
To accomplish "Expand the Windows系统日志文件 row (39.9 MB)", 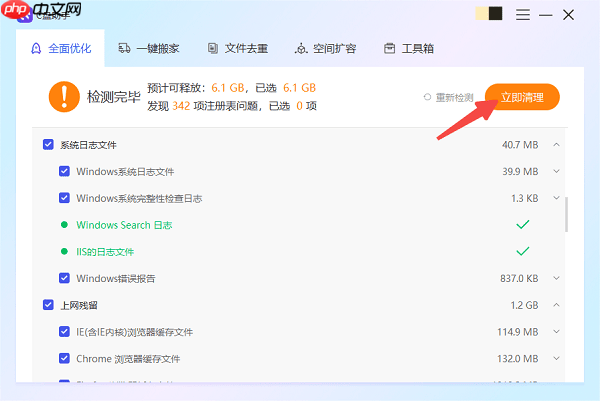I will click(556, 171).
